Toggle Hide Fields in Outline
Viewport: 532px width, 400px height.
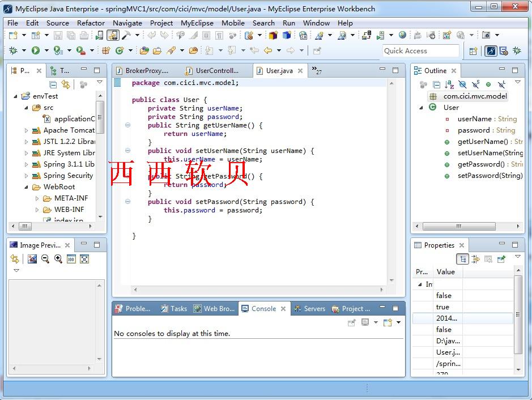pos(462,84)
